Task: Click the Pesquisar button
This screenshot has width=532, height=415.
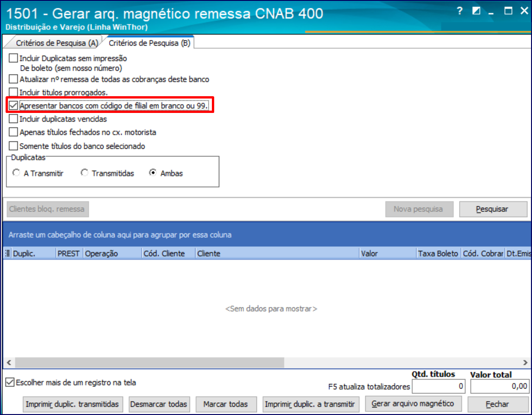Action: tap(493, 209)
